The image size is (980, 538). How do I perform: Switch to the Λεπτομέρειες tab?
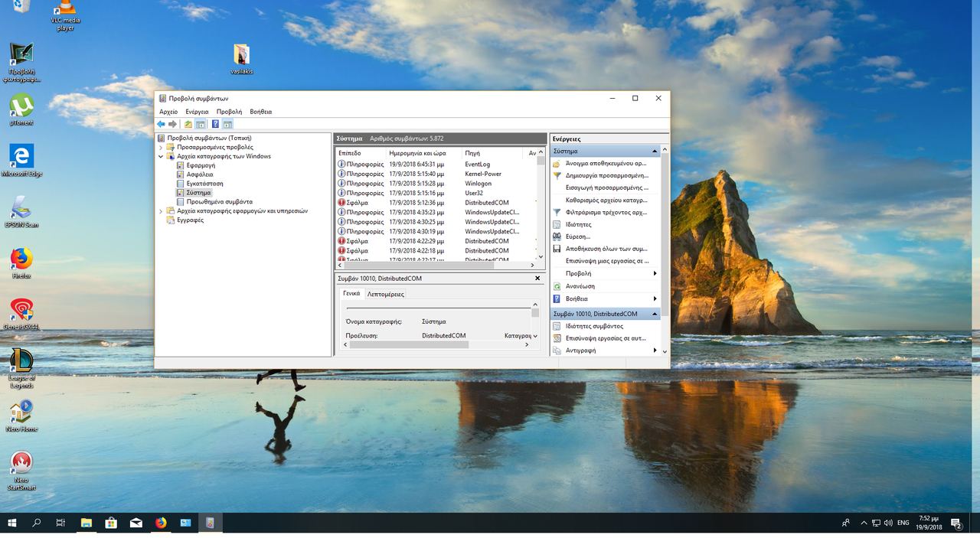[x=385, y=294]
